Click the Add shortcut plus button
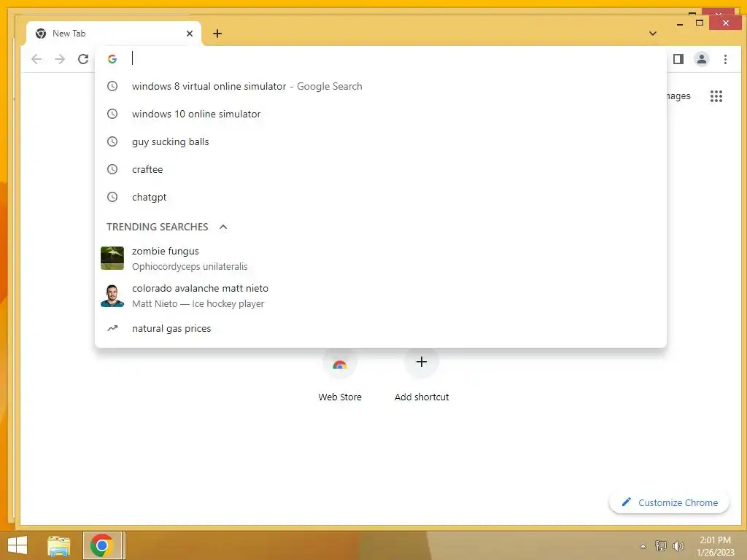Screen dimensions: 747x560 click(421, 362)
